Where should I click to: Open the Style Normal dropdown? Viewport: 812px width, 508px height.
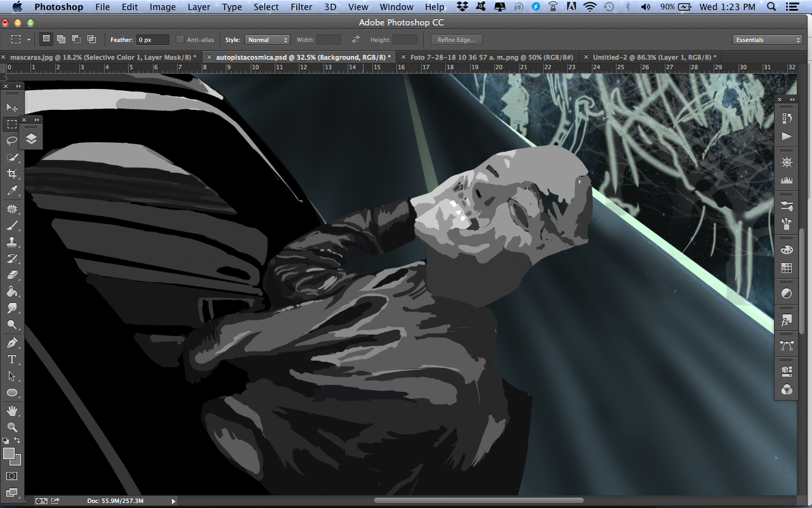[x=267, y=39]
